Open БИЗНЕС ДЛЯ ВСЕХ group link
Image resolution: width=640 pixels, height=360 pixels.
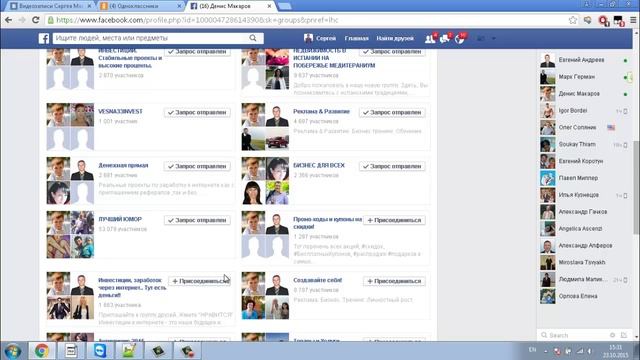pos(319,165)
